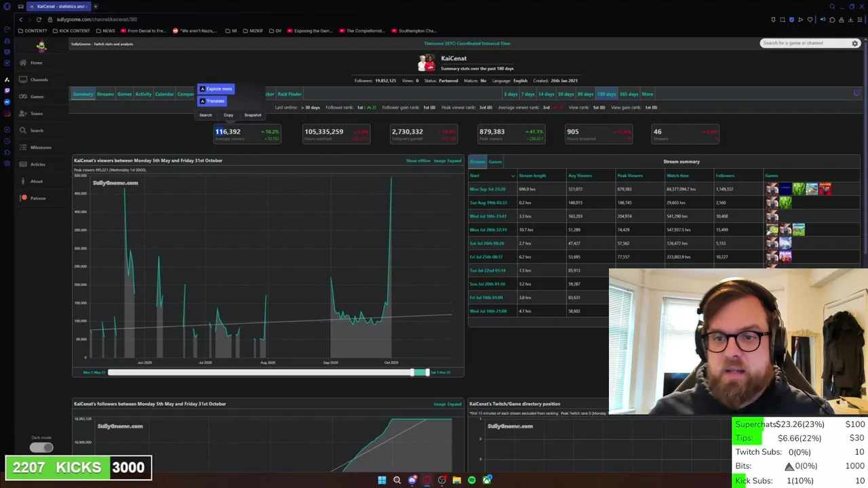Switch stream summary to Games tab
The height and width of the screenshot is (488, 868).
(495, 162)
